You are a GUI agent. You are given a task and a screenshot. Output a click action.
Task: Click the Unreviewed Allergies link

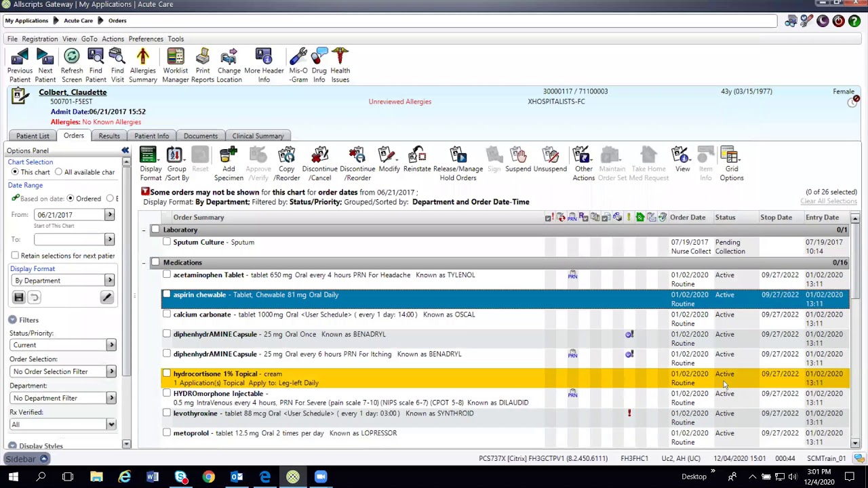pos(399,102)
